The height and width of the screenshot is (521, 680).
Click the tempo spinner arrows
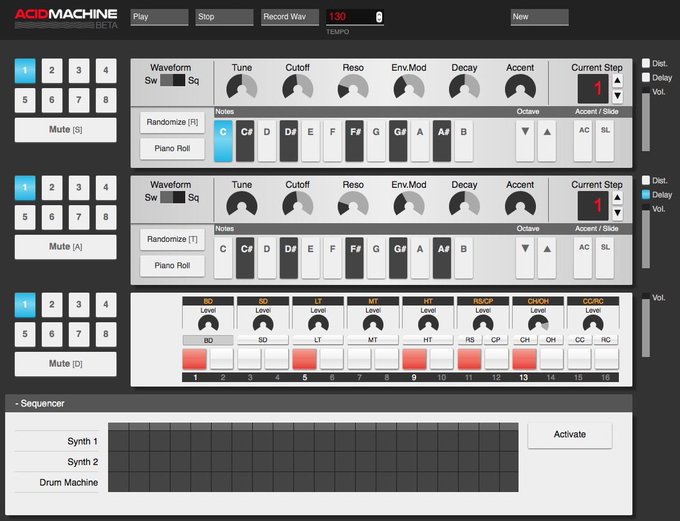(x=379, y=17)
